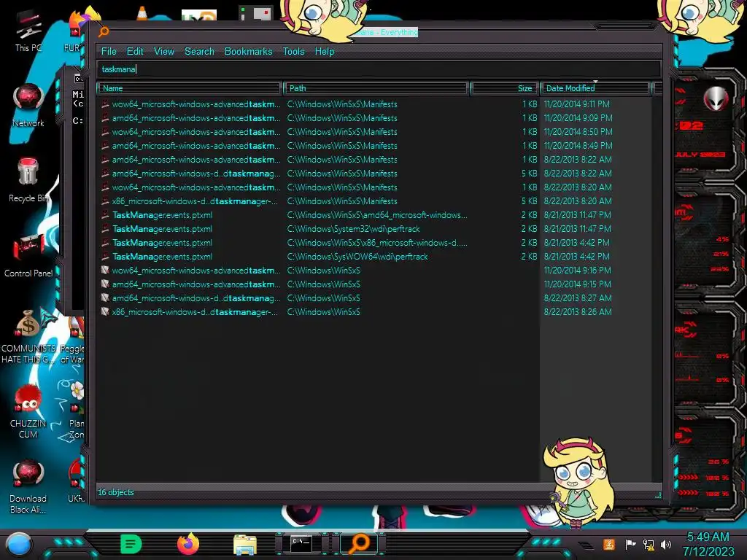Click the Start orb button
This screenshot has width=747, height=560.
pyautogui.click(x=18, y=544)
